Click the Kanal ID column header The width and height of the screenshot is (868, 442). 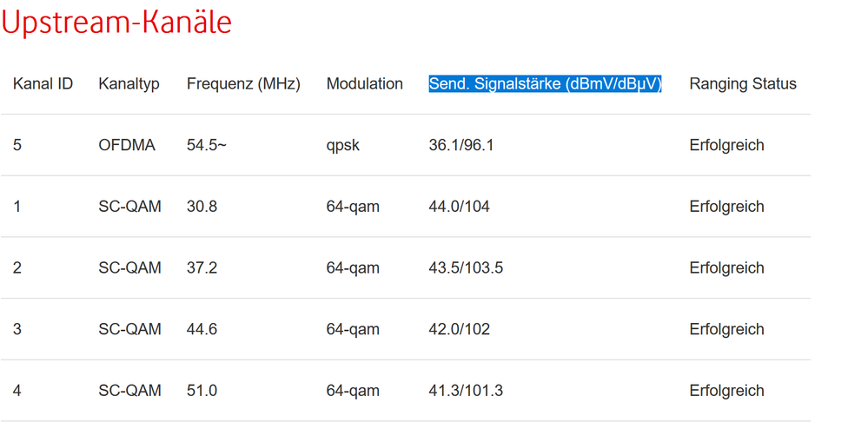(x=43, y=84)
